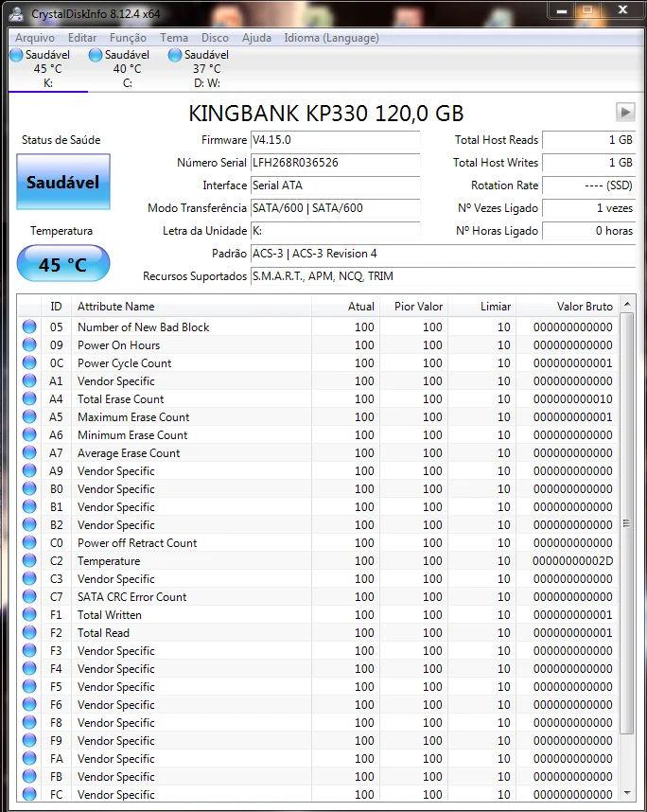Click status icon in C3 Vendor Specific row
647x812 pixels.
pos(29,578)
